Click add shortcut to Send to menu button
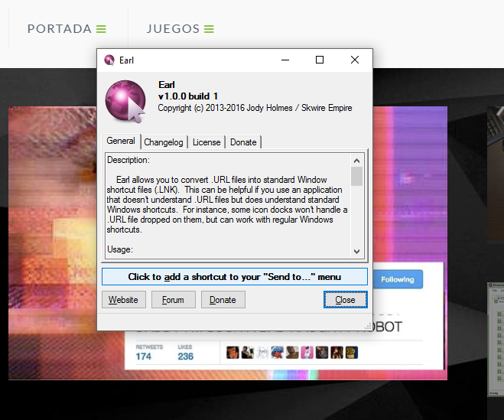 [235, 277]
